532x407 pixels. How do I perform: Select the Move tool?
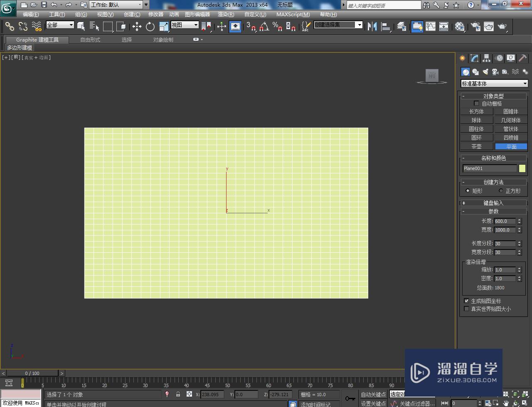tap(137, 27)
